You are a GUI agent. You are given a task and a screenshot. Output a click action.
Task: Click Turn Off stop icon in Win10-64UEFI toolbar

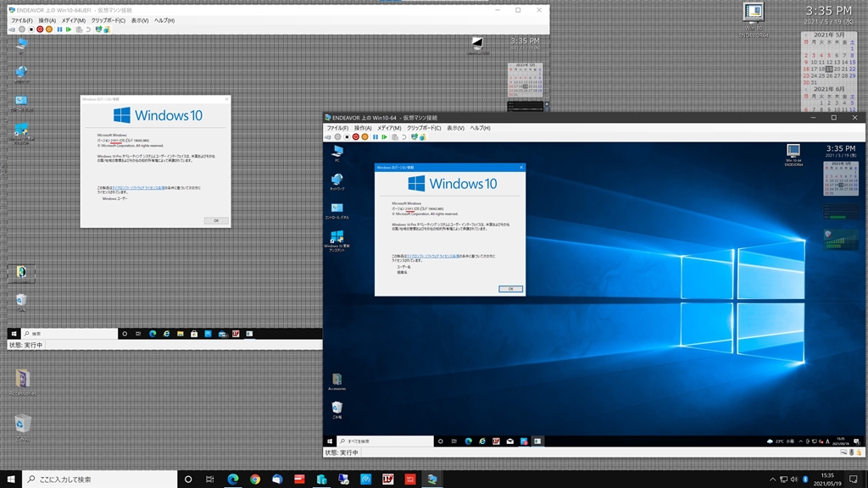(x=31, y=30)
